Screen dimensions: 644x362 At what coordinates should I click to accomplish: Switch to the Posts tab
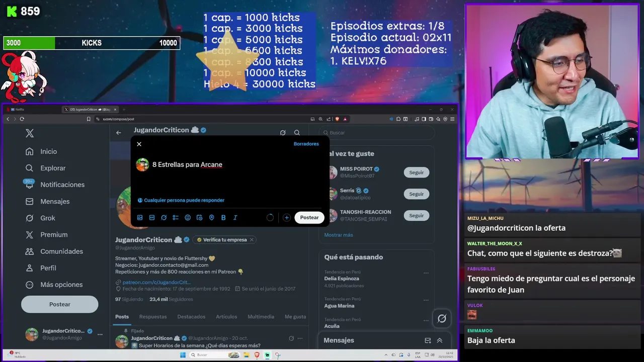tap(122, 317)
